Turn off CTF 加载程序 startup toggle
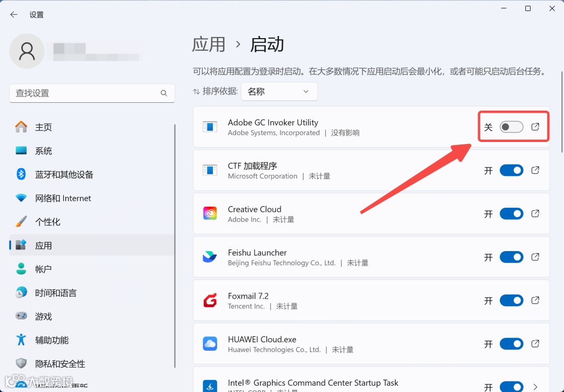Image resolution: width=564 pixels, height=392 pixels. 511,170
